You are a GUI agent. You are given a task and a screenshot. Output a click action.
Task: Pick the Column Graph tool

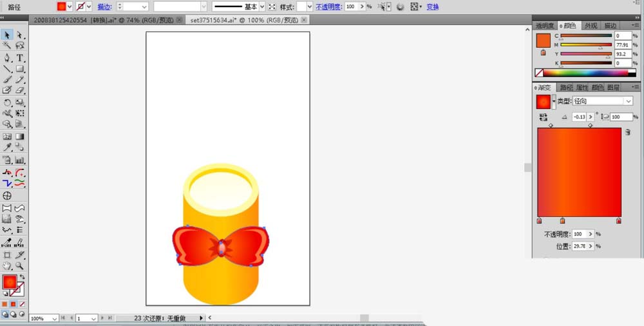click(19, 160)
